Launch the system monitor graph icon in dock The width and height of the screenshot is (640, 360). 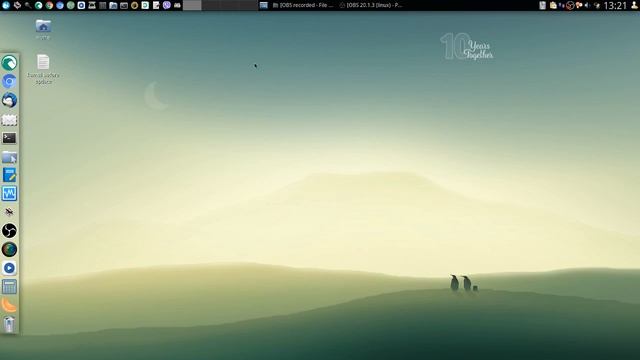[9, 193]
